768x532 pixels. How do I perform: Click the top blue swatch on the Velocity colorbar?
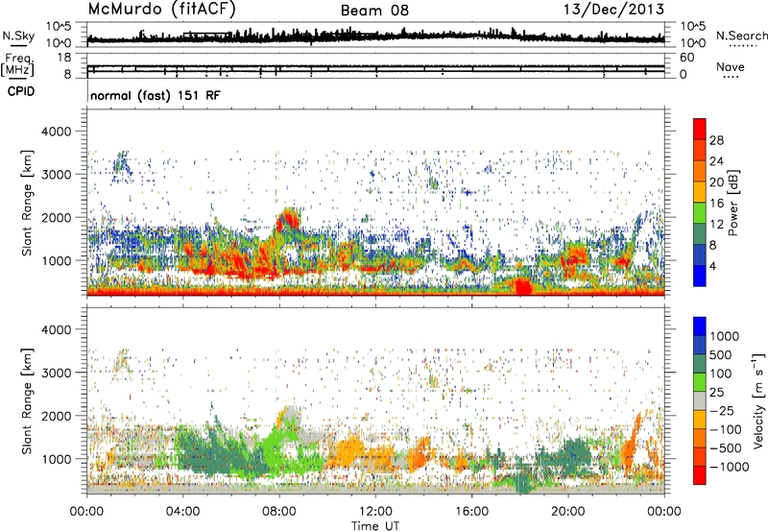click(x=700, y=326)
